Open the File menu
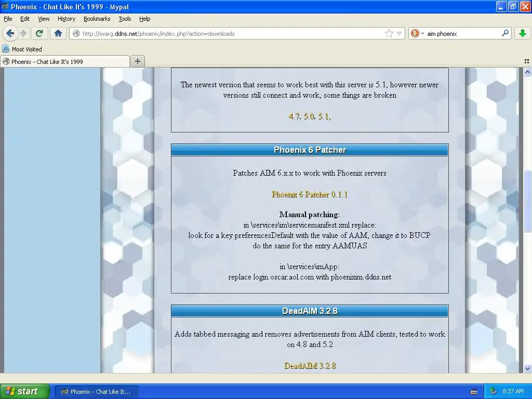532x399 pixels. coord(8,19)
